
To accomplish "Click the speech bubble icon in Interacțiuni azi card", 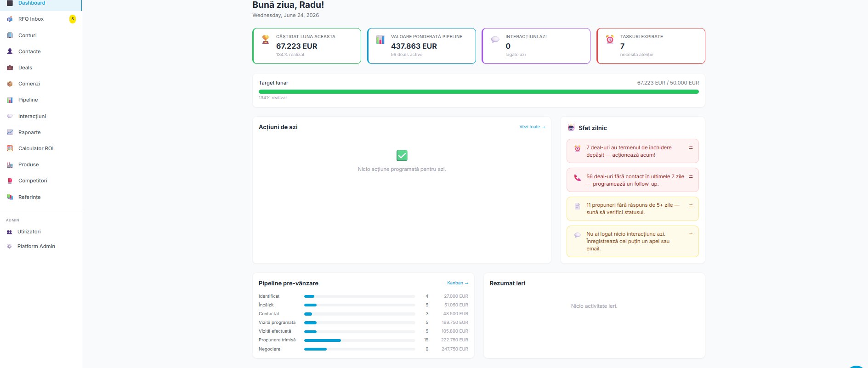I will (x=495, y=40).
